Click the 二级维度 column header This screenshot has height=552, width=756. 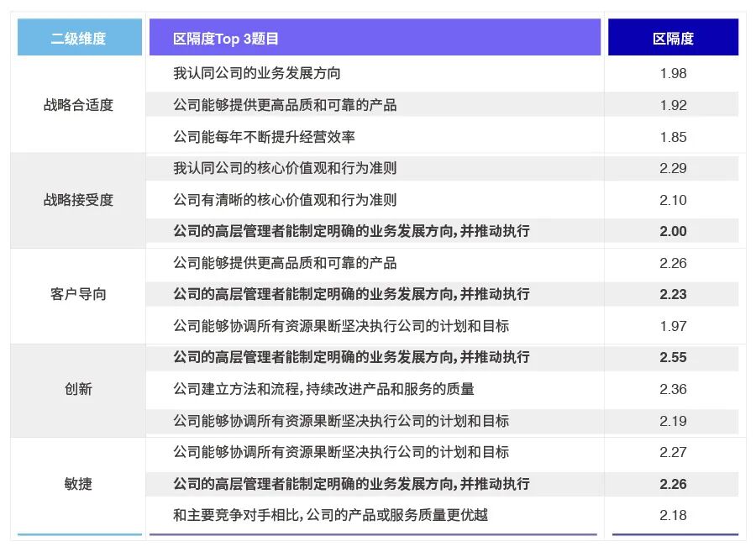78,36
